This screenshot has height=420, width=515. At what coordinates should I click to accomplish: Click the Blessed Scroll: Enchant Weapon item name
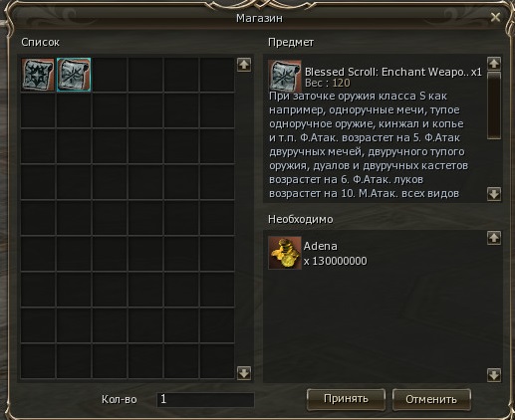point(387,72)
